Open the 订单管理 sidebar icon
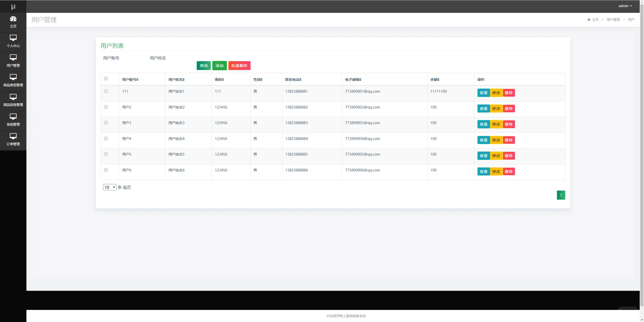644x322 pixels. coord(13,136)
